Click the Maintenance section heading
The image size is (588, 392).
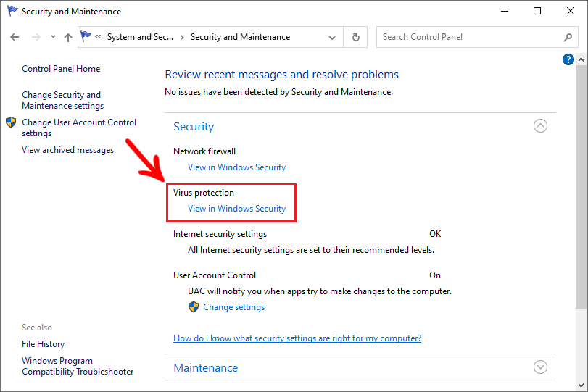205,367
